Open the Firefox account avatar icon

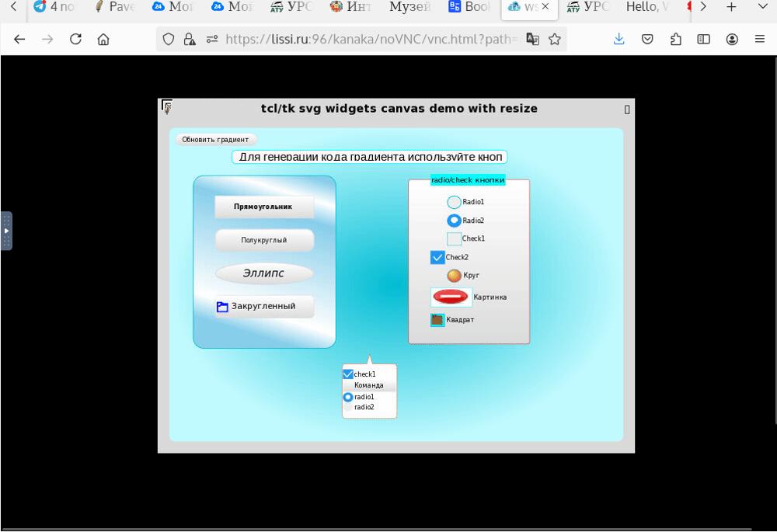click(732, 39)
